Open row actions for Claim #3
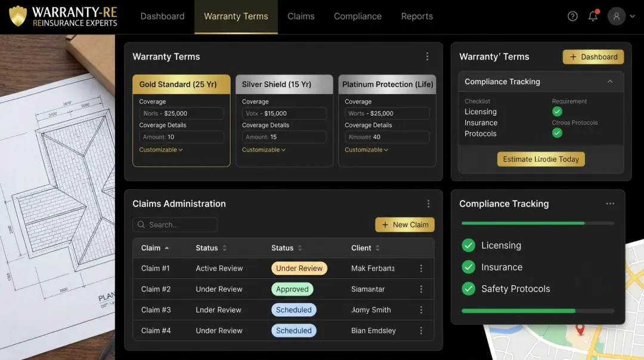 point(421,310)
